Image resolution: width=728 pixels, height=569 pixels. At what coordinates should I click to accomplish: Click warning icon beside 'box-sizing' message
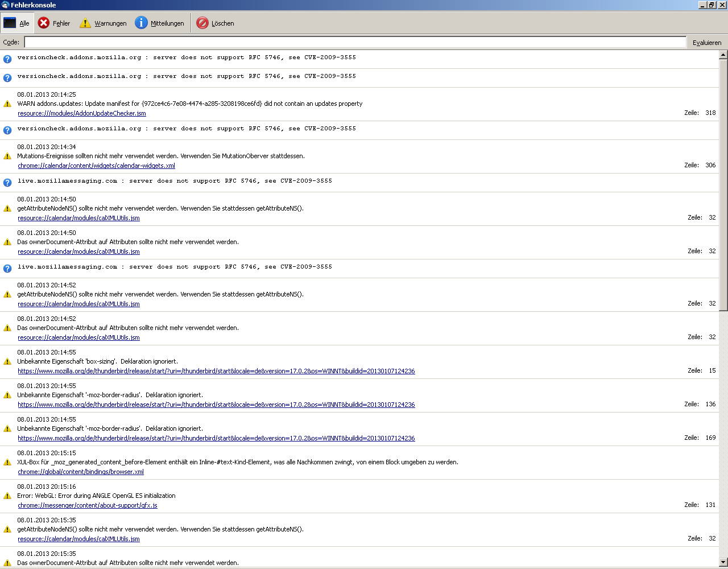7,362
